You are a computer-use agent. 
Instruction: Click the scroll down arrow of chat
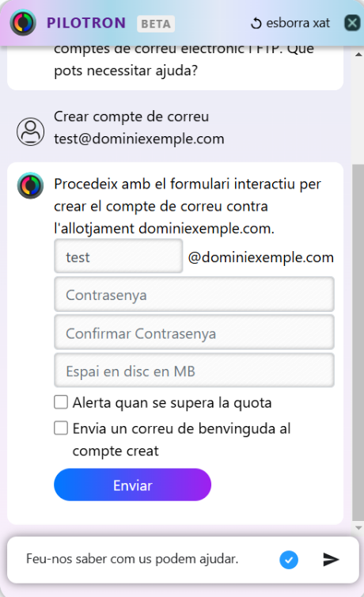[358, 527]
